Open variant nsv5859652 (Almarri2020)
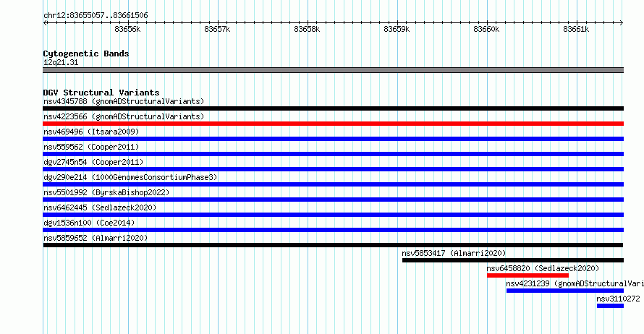 96,238
